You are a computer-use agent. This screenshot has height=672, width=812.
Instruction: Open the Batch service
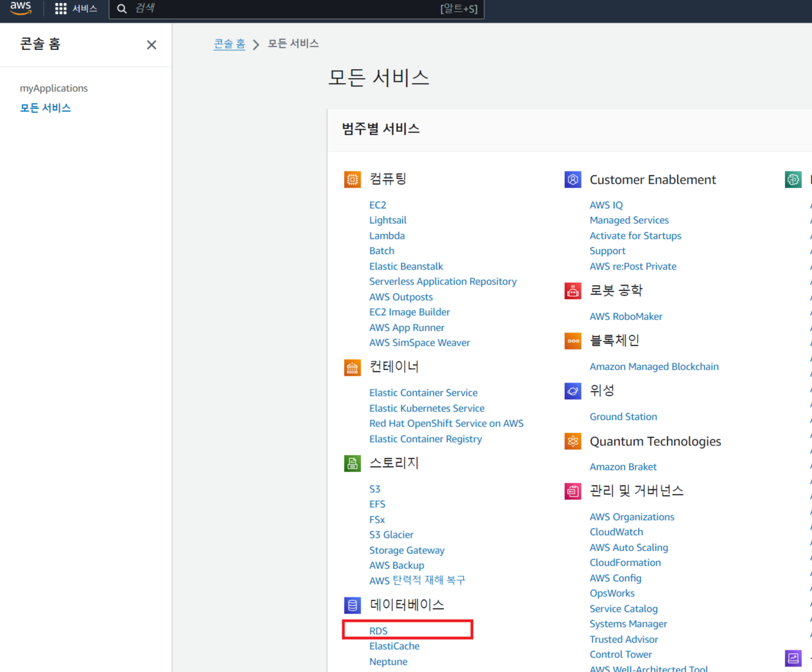[381, 251]
